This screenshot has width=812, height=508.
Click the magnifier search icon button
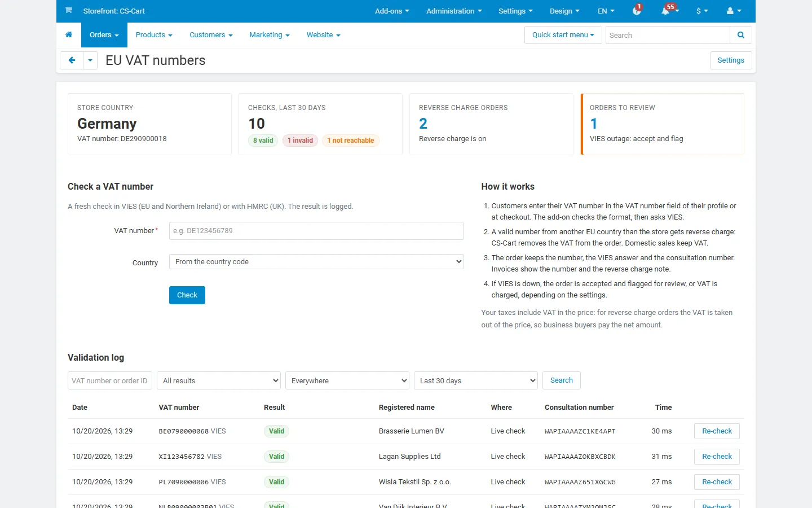tap(741, 35)
